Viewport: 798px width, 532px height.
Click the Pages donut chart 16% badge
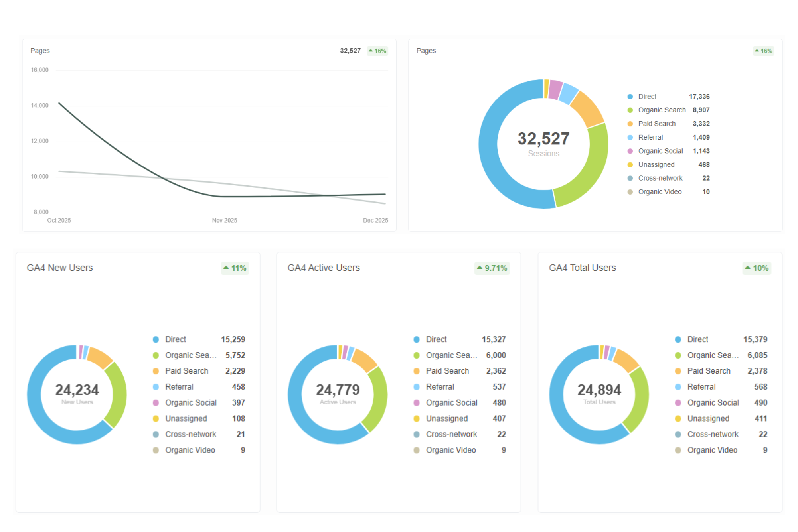point(763,51)
